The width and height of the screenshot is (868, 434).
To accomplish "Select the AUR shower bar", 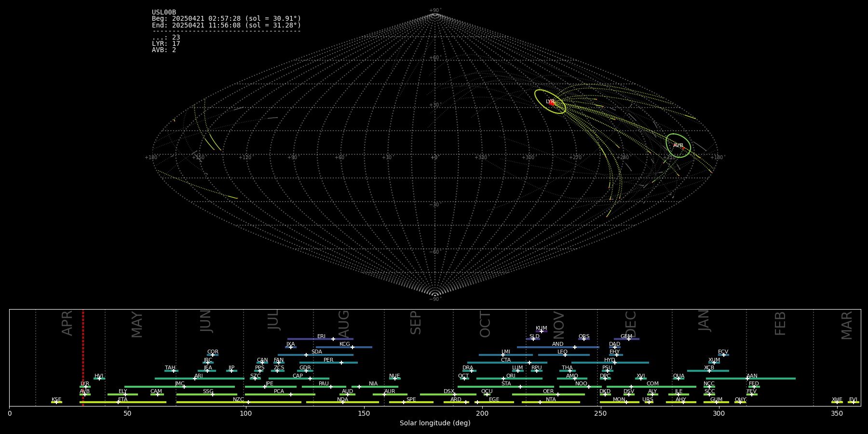I will point(390,394).
